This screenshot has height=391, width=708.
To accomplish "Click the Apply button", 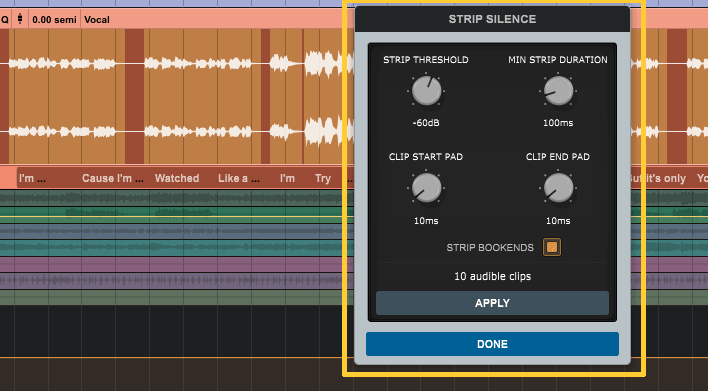I will pyautogui.click(x=492, y=303).
